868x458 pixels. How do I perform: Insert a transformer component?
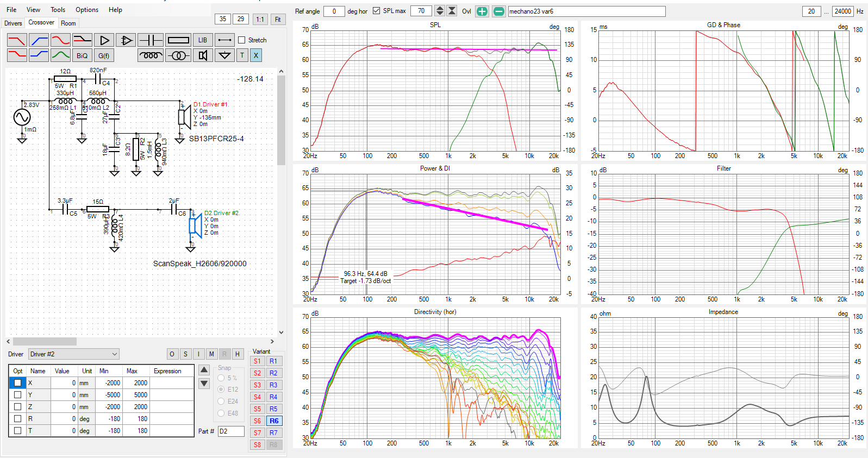pyautogui.click(x=178, y=55)
